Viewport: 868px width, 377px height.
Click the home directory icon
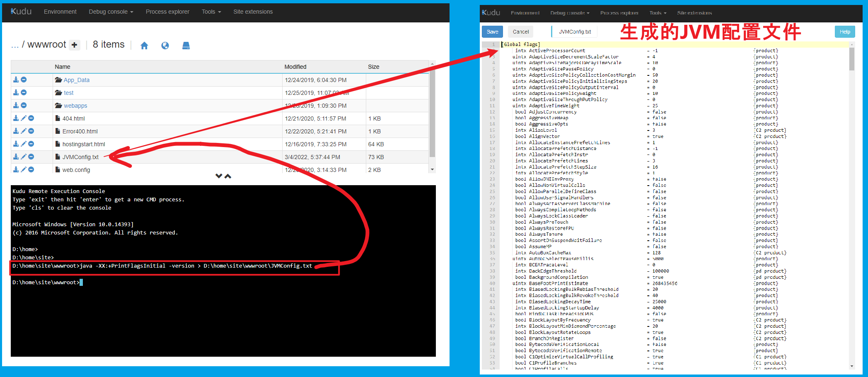[x=144, y=46]
